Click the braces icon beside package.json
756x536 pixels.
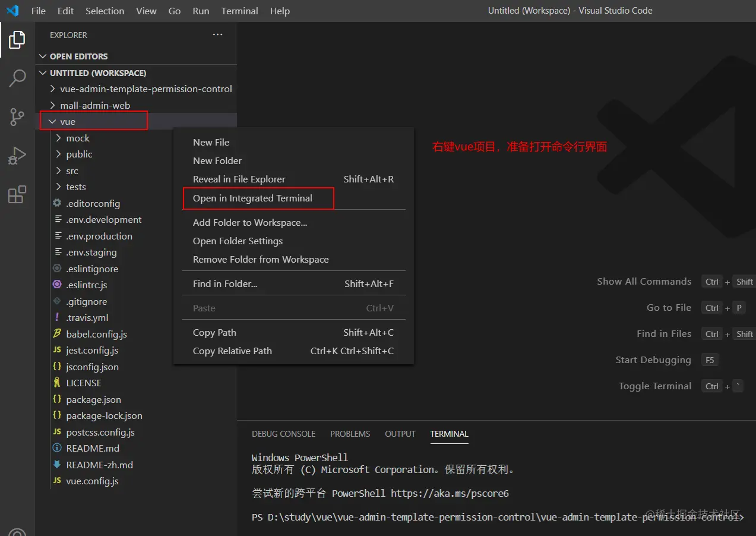[x=57, y=399]
